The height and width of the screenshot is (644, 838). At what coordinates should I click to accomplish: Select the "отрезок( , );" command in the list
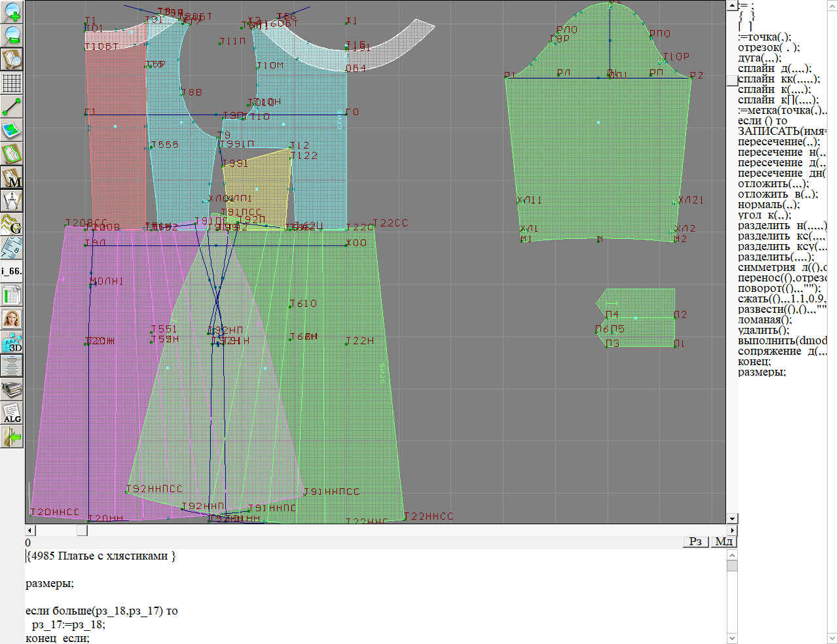tap(768, 48)
